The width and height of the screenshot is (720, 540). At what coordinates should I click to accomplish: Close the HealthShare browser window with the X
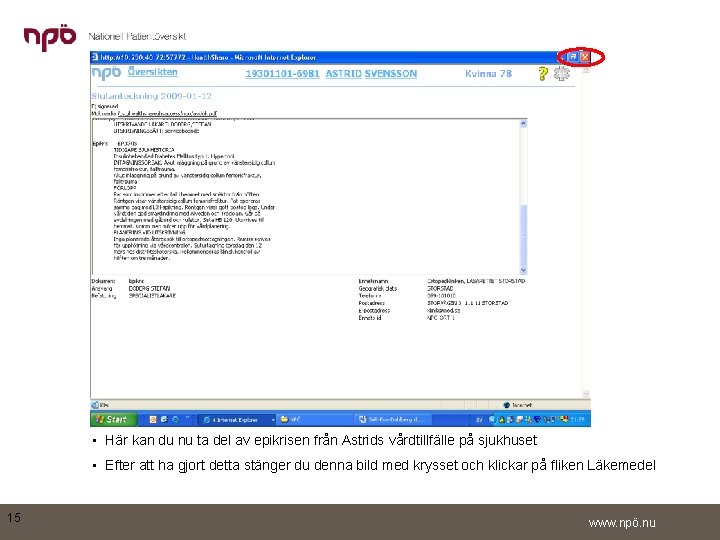pos(585,57)
